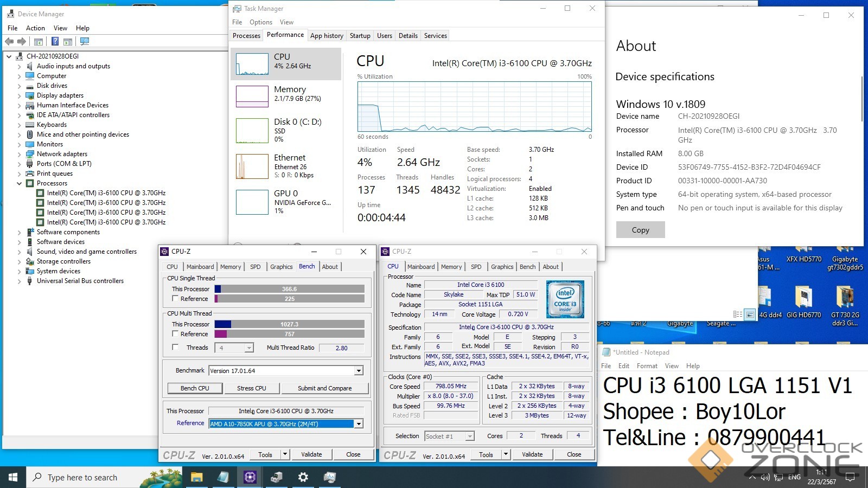Switch to the Startup tab in Task Manager

pos(360,36)
